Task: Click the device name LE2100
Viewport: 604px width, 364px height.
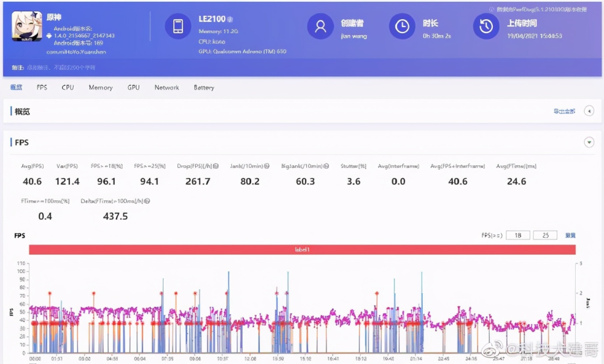Action: point(212,19)
